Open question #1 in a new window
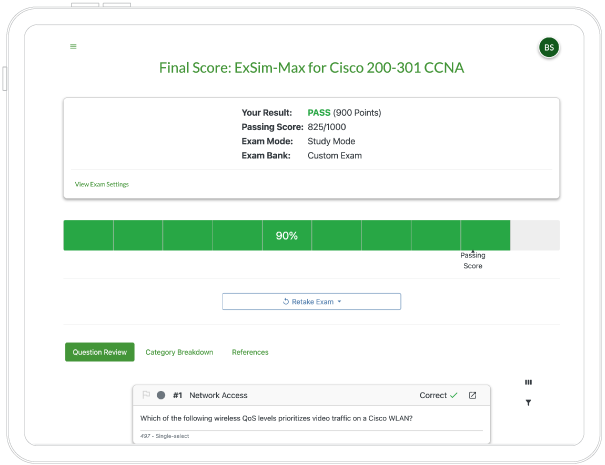605x465 pixels. pyautogui.click(x=473, y=395)
